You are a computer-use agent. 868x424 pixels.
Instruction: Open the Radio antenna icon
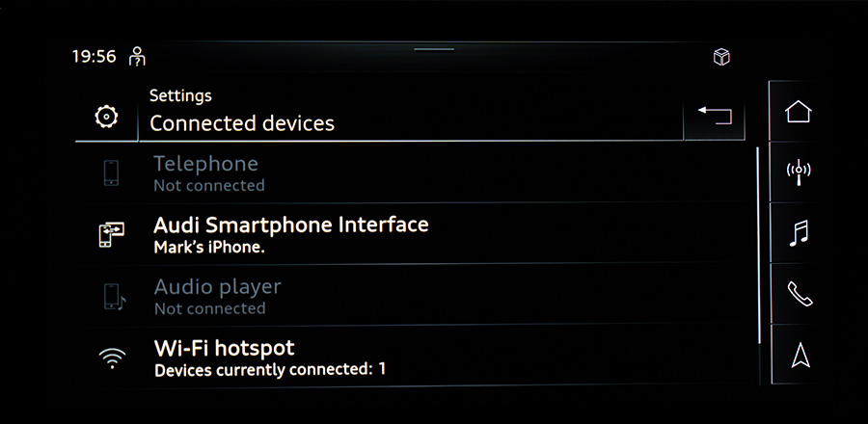coord(799,172)
